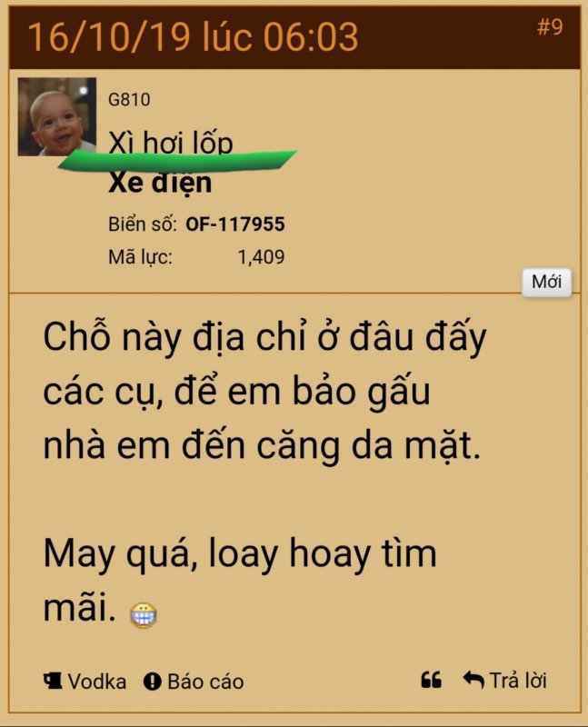Screen dimensions: 588x727
Task: Click the double quotation mark quote icon
Action: coord(431,680)
